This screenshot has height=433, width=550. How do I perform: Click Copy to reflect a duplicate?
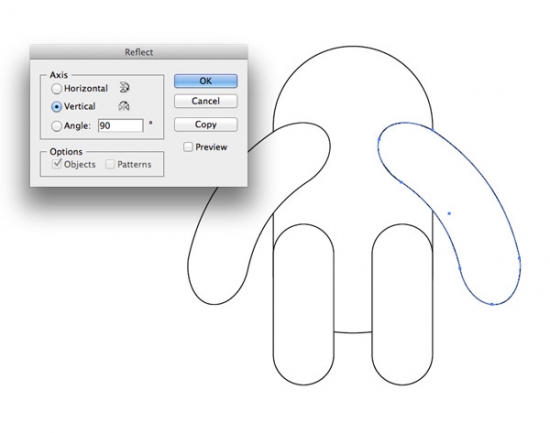coord(206,125)
